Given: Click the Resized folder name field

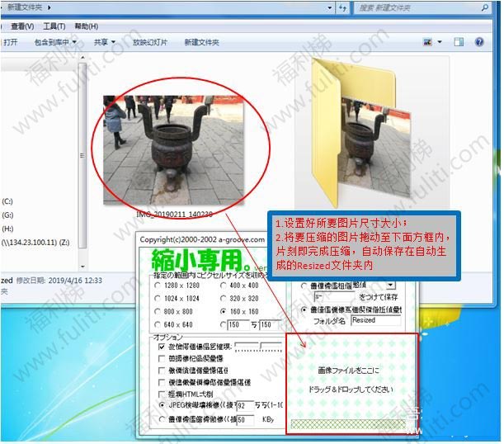Looking at the screenshot, I should click(374, 320).
